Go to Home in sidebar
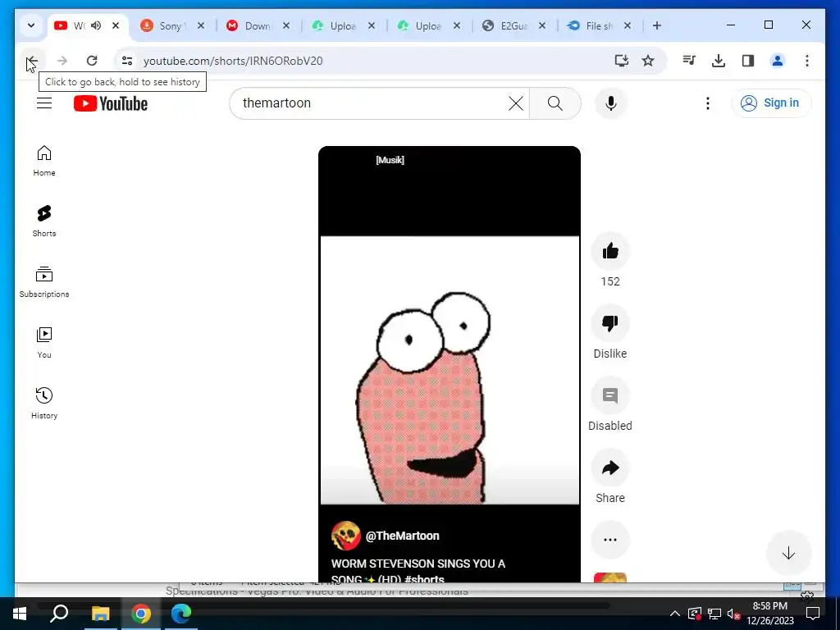840x630 pixels. [44, 161]
